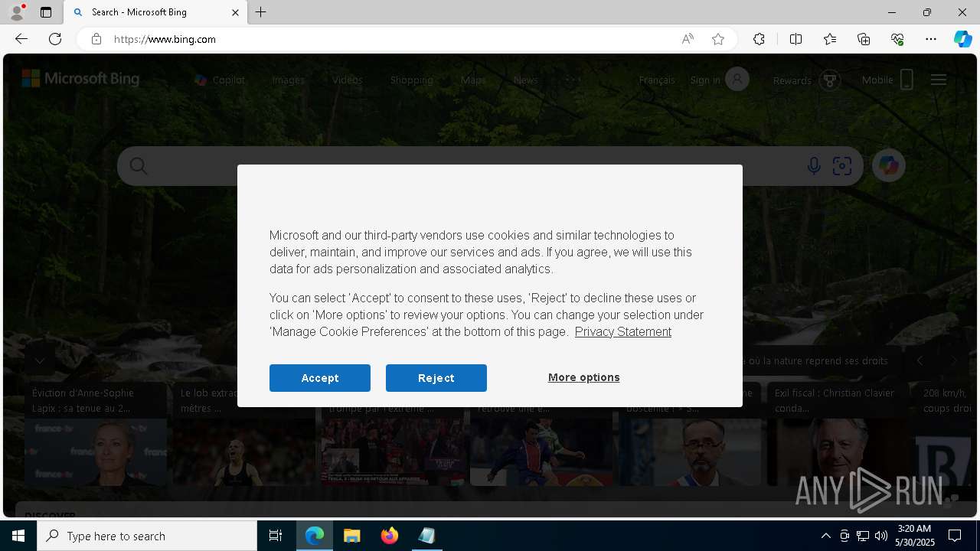Show previous background image arrow

920,360
